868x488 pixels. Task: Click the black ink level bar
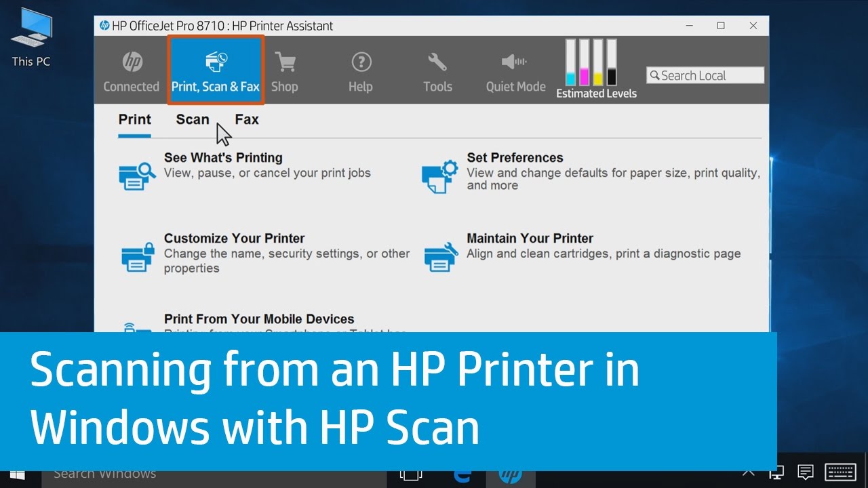pos(612,62)
